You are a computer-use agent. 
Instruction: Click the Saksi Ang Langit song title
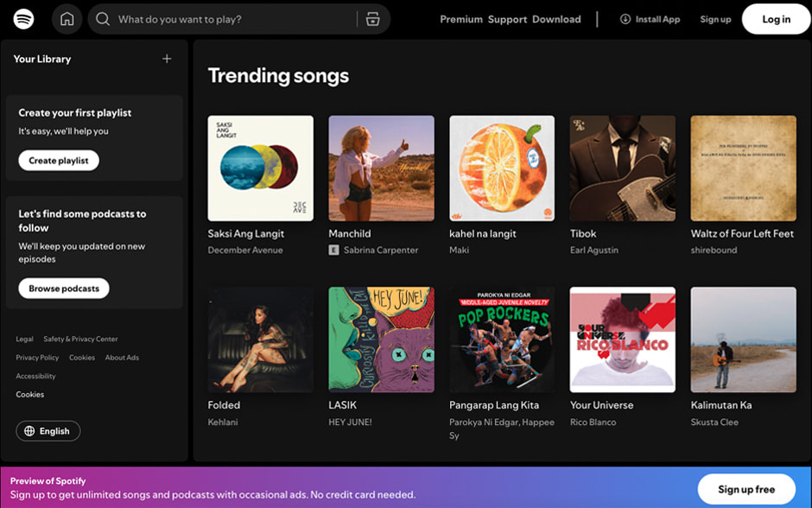246,233
